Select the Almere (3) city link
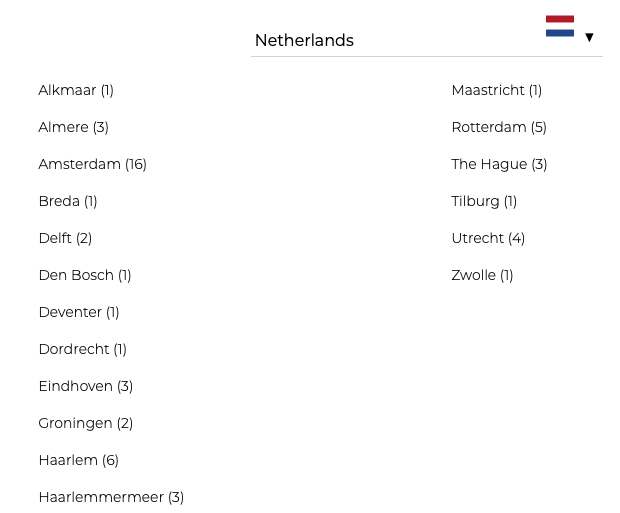This screenshot has width=620, height=513. pos(73,127)
